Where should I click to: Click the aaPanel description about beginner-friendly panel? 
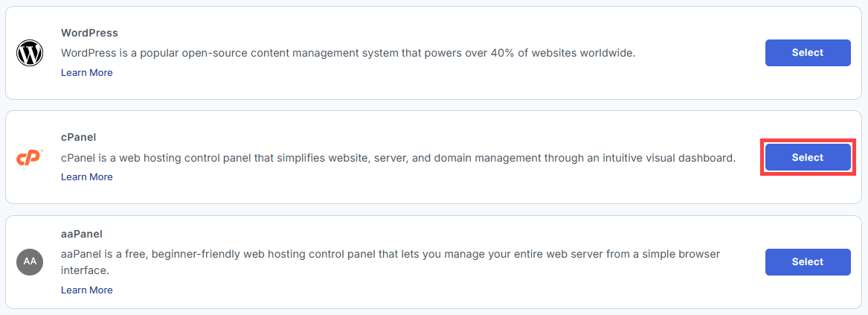390,262
